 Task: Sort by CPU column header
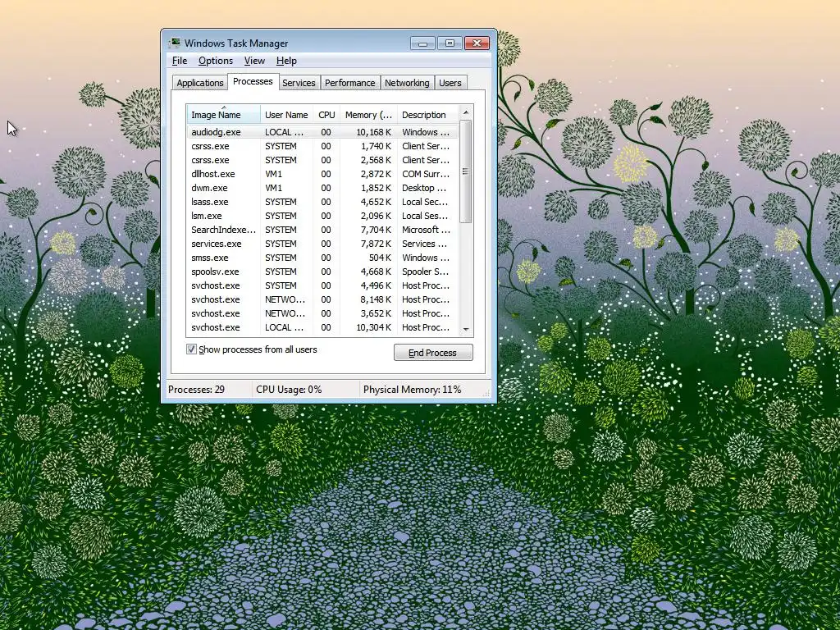(326, 115)
